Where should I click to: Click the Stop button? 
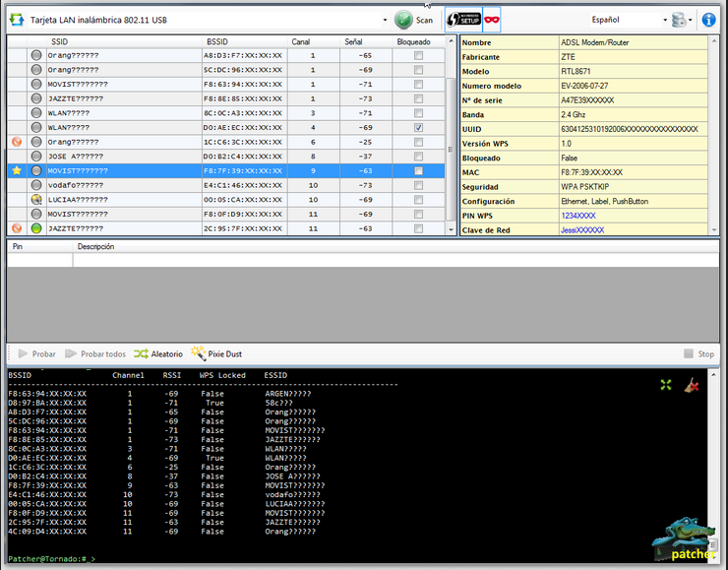coord(698,354)
